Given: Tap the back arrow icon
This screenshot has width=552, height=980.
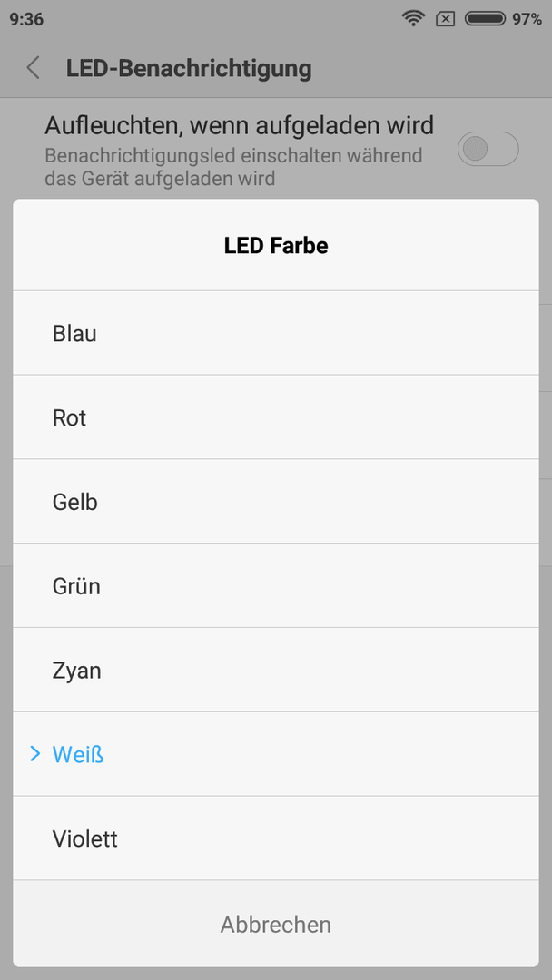Looking at the screenshot, I should point(33,67).
